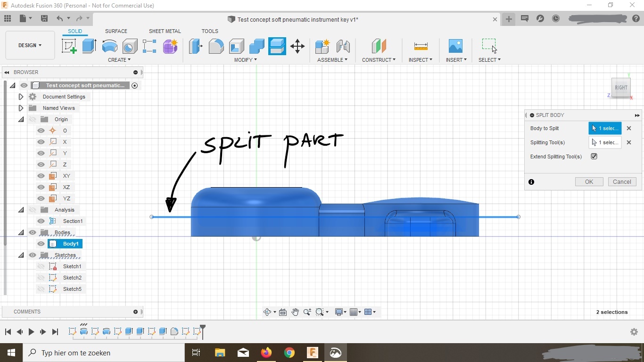Choose the Extrude tool in Create
The width and height of the screenshot is (644, 362).
pyautogui.click(x=89, y=46)
